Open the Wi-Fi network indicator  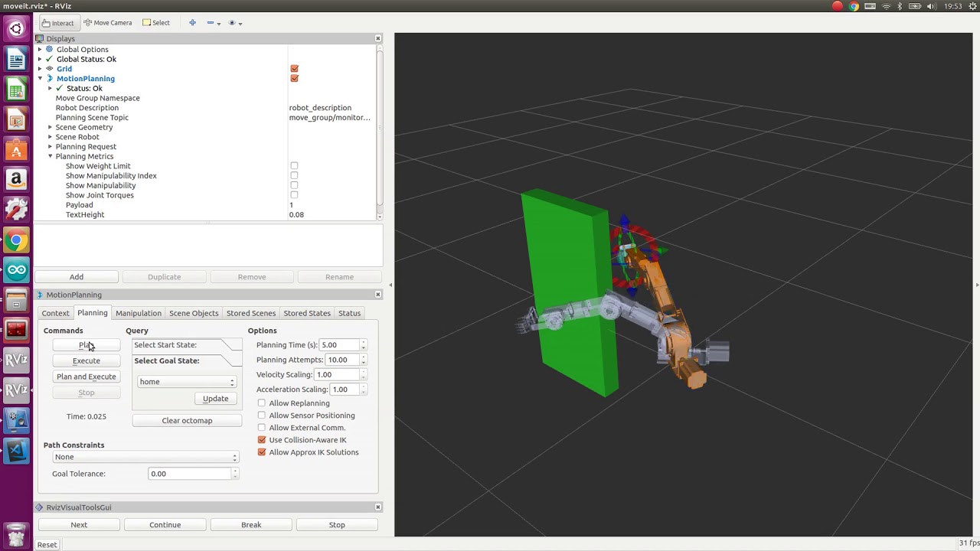(887, 6)
